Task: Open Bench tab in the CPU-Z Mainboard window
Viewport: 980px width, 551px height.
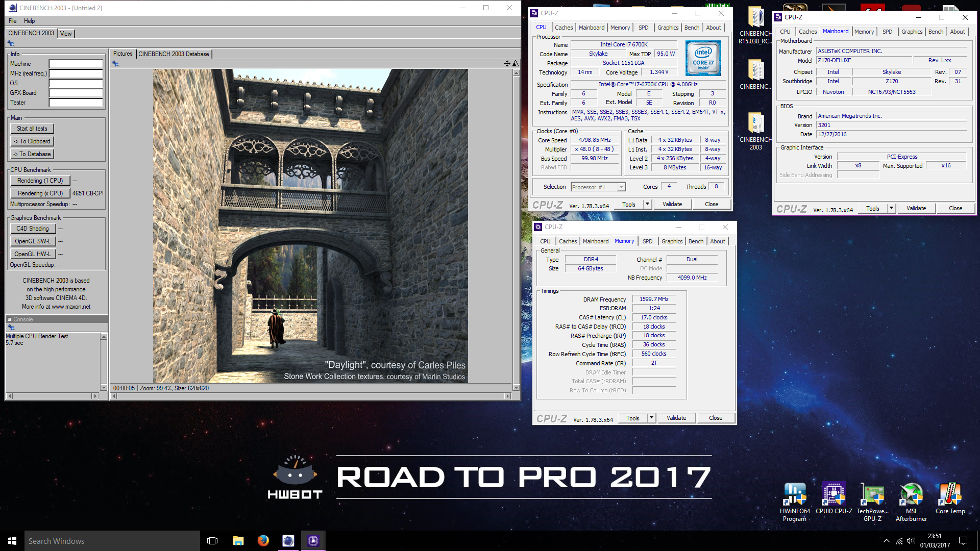Action: 936,32
